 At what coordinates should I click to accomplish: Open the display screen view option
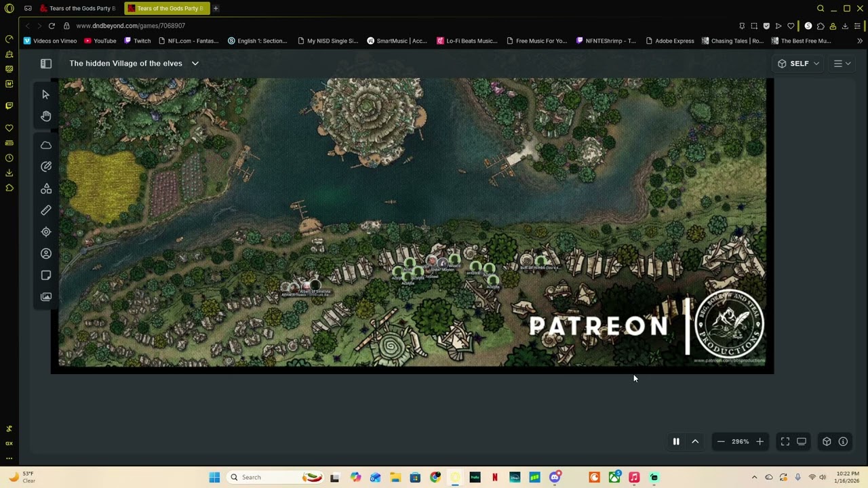802,441
